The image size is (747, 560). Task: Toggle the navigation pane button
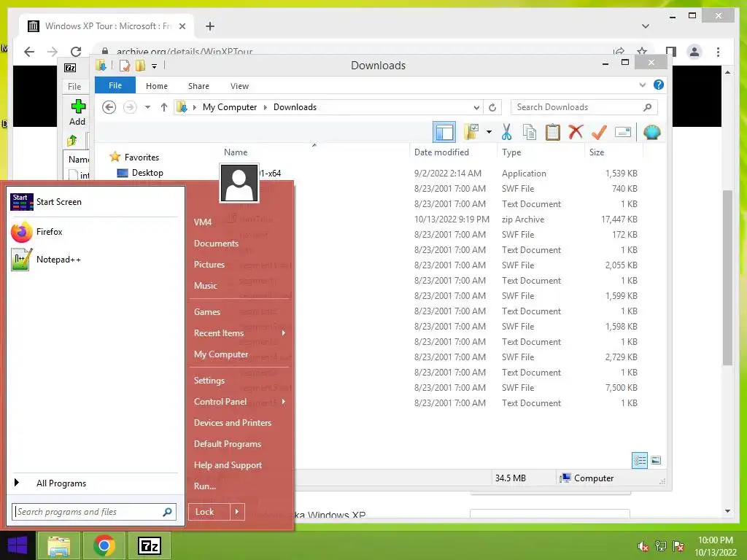pos(444,133)
